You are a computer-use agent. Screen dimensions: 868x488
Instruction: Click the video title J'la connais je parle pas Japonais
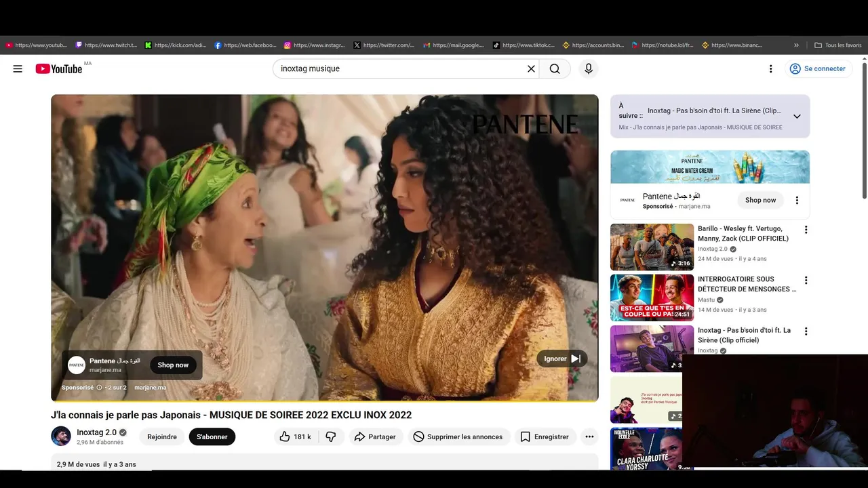pos(231,415)
